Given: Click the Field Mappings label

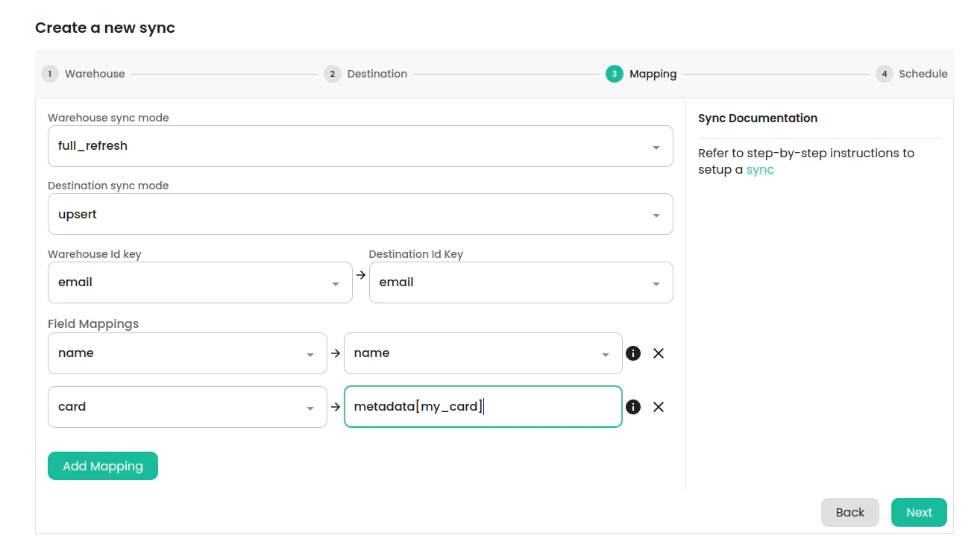Looking at the screenshot, I should (93, 323).
